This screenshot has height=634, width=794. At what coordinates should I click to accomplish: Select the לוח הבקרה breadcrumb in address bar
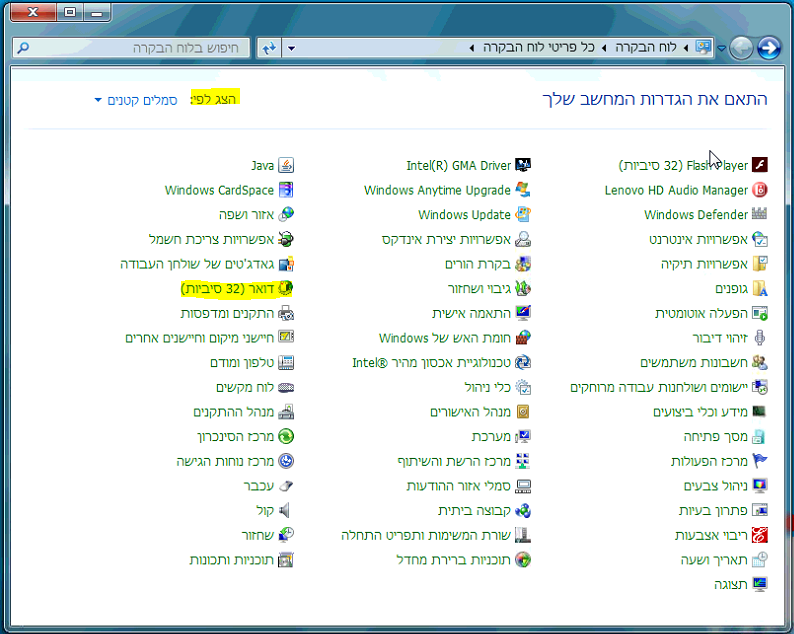(644, 48)
